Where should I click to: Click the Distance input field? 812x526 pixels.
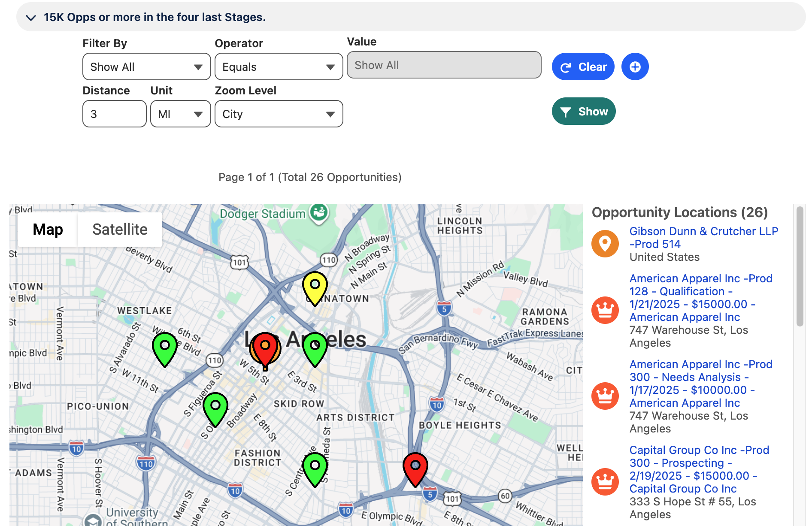tap(114, 114)
